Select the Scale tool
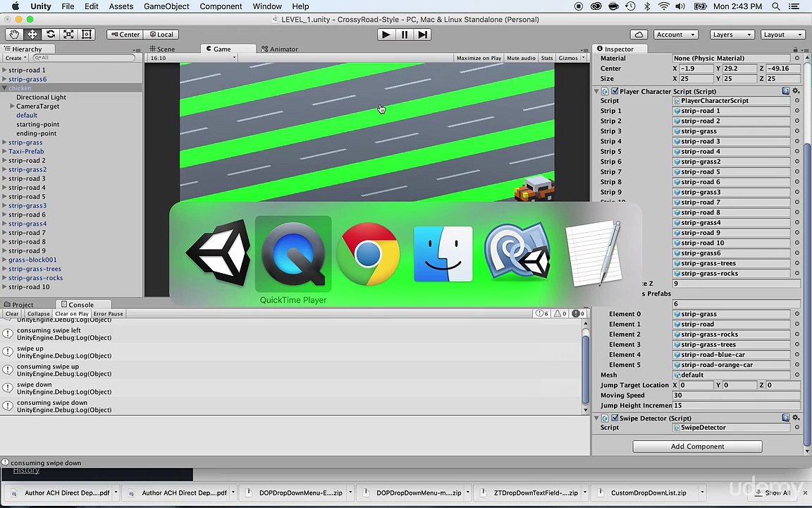 pos(68,34)
